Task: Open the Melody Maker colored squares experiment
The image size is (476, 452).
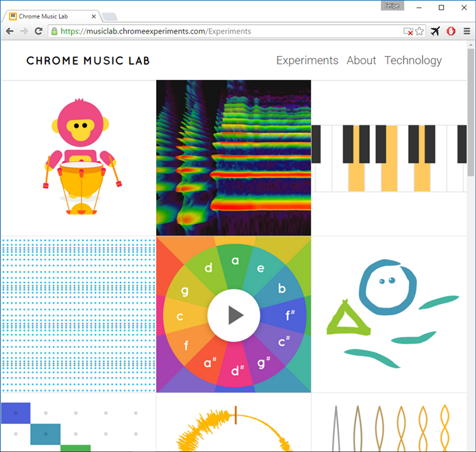Action: click(78, 422)
